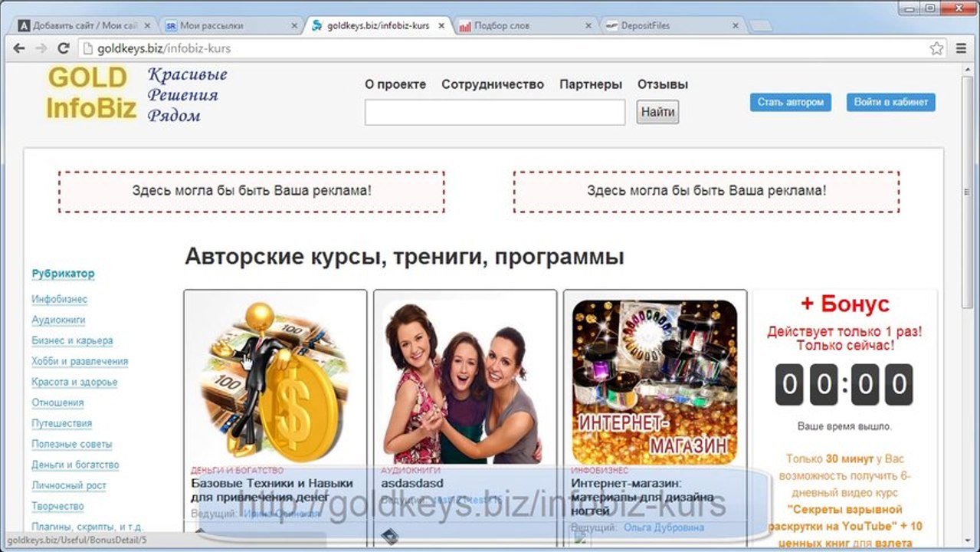Open 'Деньги и богатство' sidebar category

pos(75,465)
